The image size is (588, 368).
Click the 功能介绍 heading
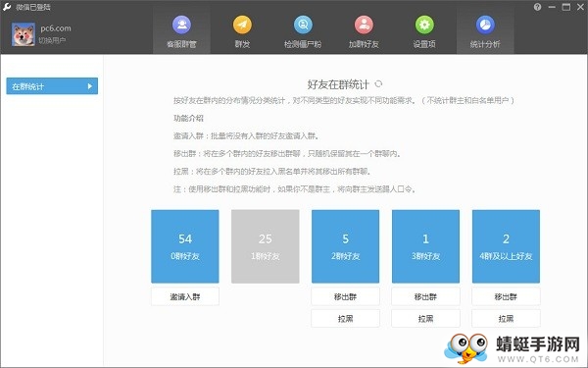coord(188,119)
